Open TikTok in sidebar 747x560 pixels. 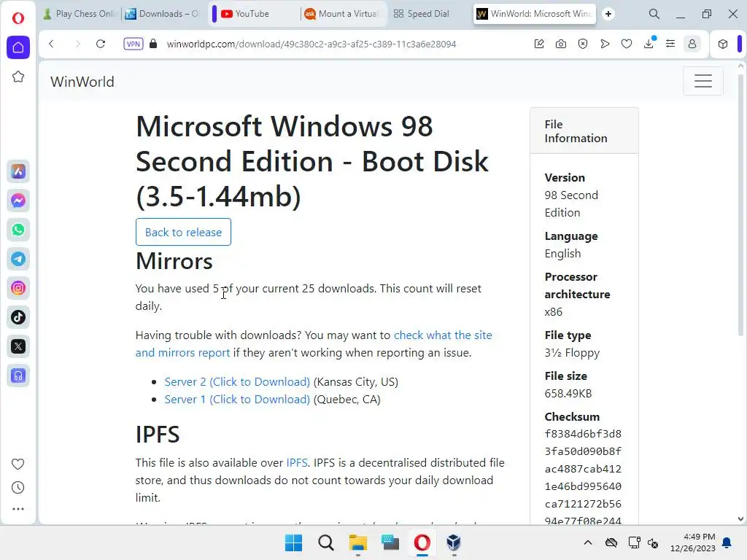pyautogui.click(x=18, y=317)
